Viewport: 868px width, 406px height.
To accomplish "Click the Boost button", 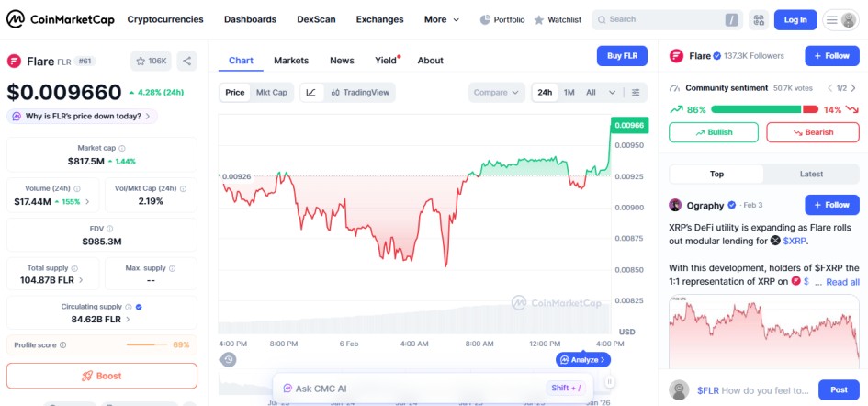I will (102, 376).
